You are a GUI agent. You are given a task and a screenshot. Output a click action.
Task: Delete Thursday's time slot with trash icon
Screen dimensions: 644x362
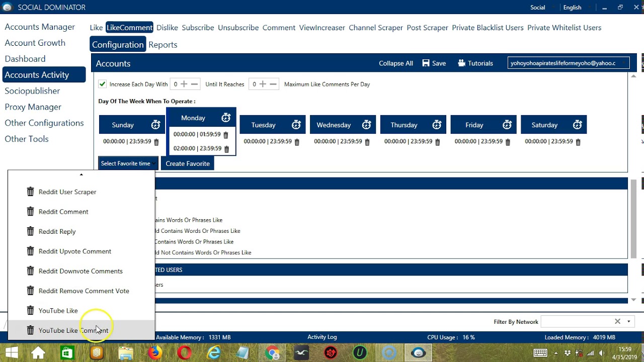tap(437, 142)
